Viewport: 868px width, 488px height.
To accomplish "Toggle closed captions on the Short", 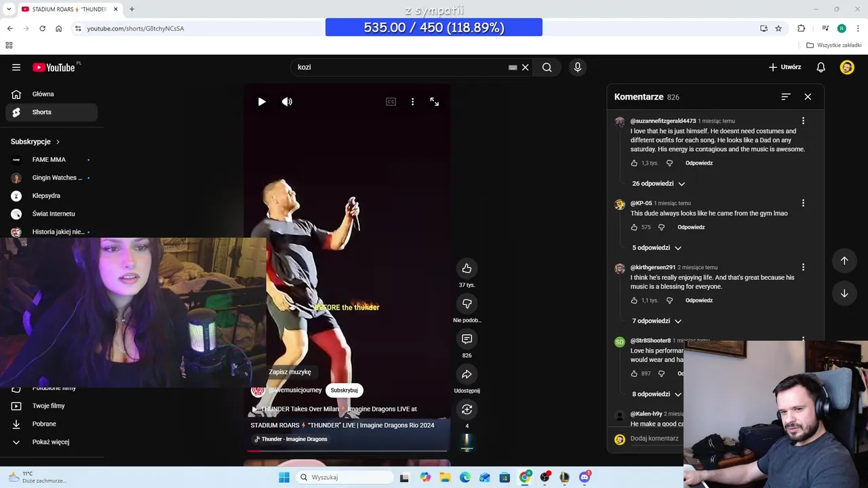I will tap(391, 102).
